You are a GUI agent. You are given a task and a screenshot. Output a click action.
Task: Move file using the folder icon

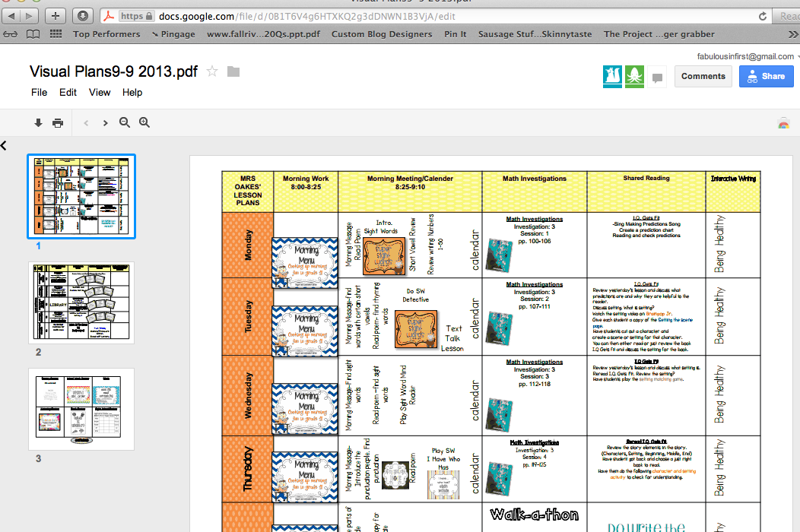tap(233, 71)
